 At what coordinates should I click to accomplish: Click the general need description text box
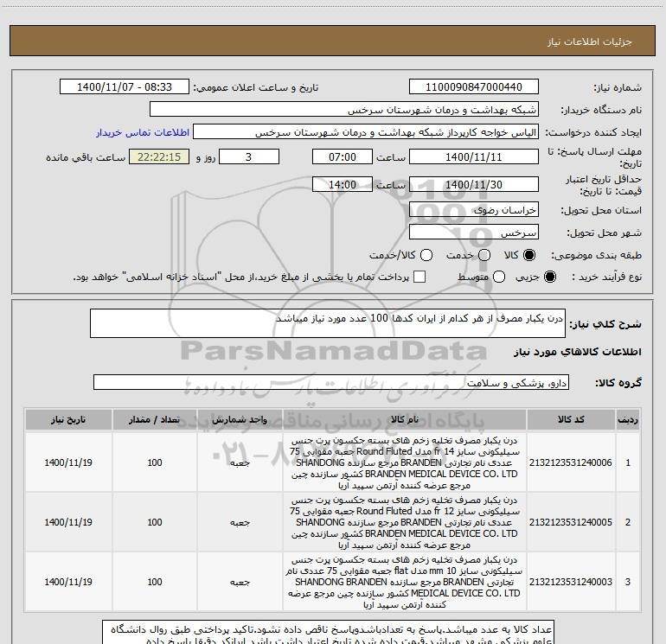[x=328, y=323]
